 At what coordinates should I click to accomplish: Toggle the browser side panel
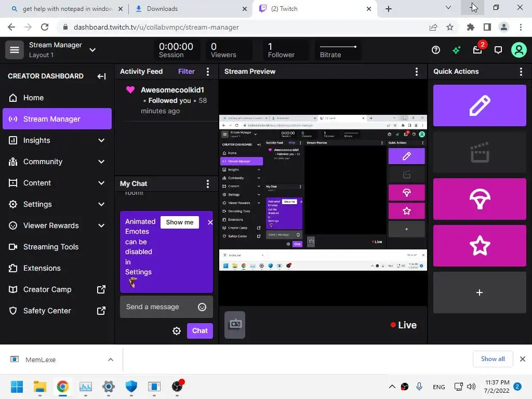coord(487,27)
